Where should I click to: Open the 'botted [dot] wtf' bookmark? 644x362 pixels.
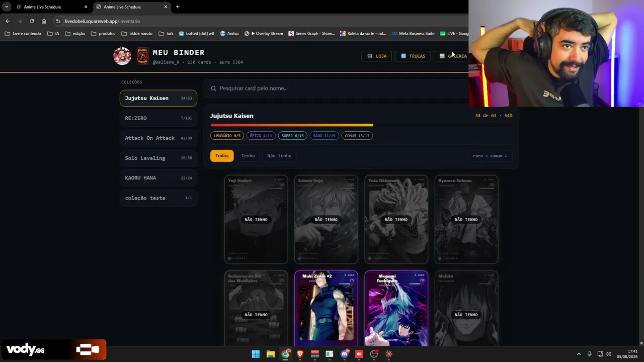(197, 34)
